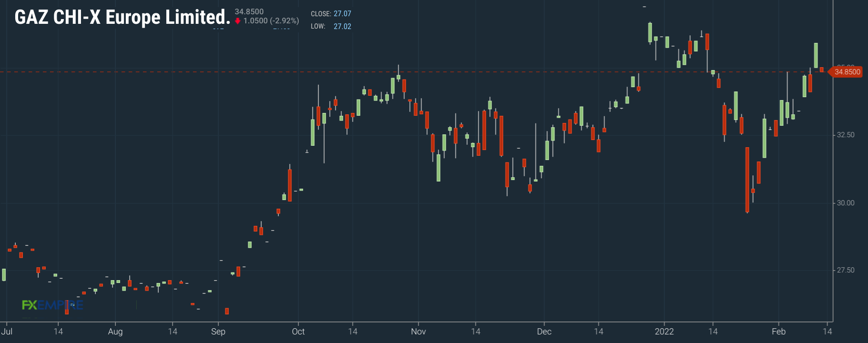Click the 2022 label on time axis
This screenshot has height=343, width=868.
click(664, 331)
